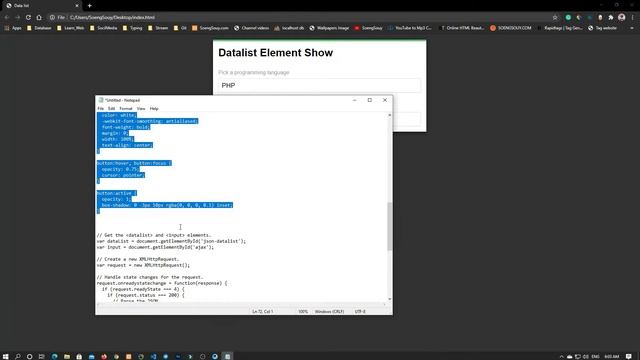Click the 'var request = new XMLHttpRequest();' line
The width and height of the screenshot is (640, 360).
143,265
